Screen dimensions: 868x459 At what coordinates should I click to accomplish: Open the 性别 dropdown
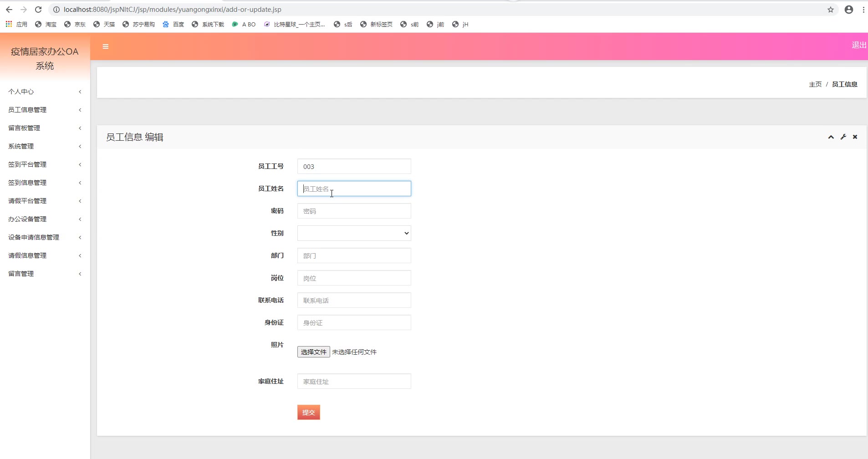pos(354,233)
